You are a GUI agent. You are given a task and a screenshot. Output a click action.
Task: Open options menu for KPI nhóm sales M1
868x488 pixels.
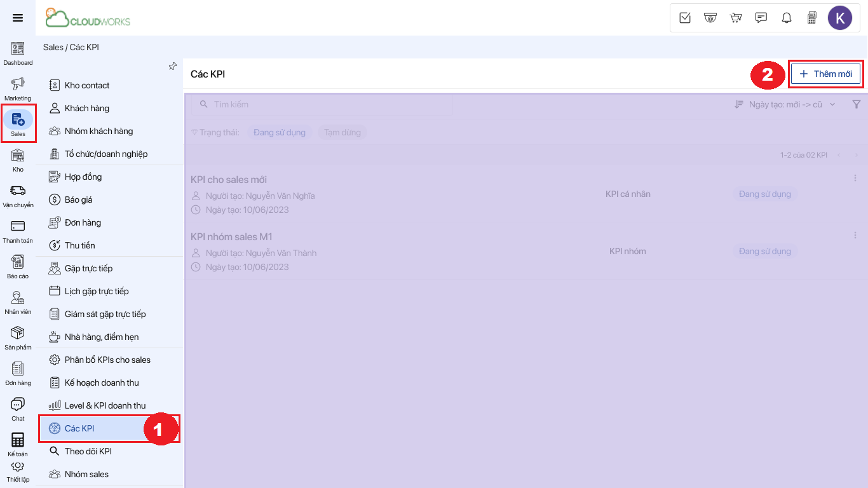point(855,236)
